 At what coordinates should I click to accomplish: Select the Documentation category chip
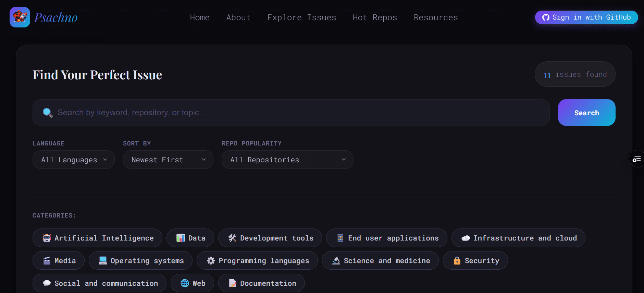[x=261, y=283]
